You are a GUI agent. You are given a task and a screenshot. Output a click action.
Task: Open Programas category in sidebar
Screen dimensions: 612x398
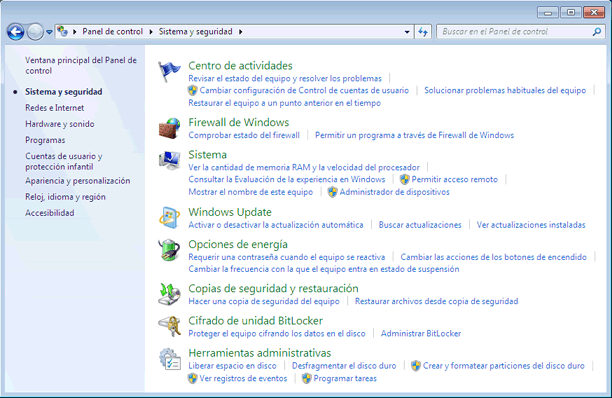point(45,140)
